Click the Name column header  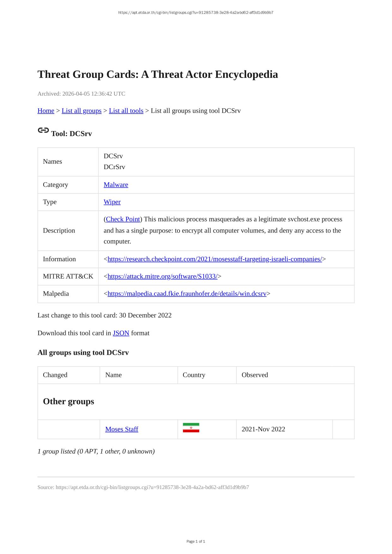click(113, 375)
